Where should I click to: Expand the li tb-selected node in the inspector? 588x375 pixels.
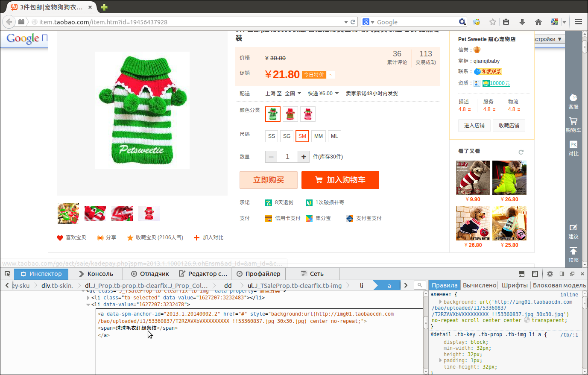pos(88,298)
